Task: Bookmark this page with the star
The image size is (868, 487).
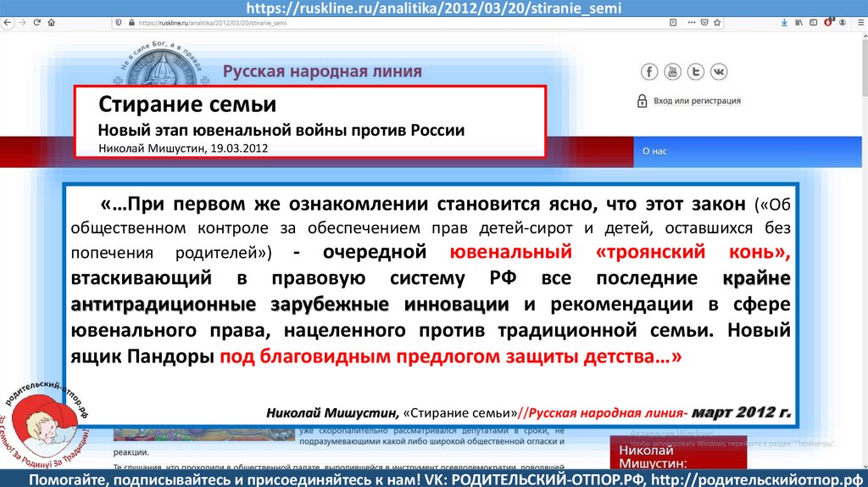Action: 717,23
